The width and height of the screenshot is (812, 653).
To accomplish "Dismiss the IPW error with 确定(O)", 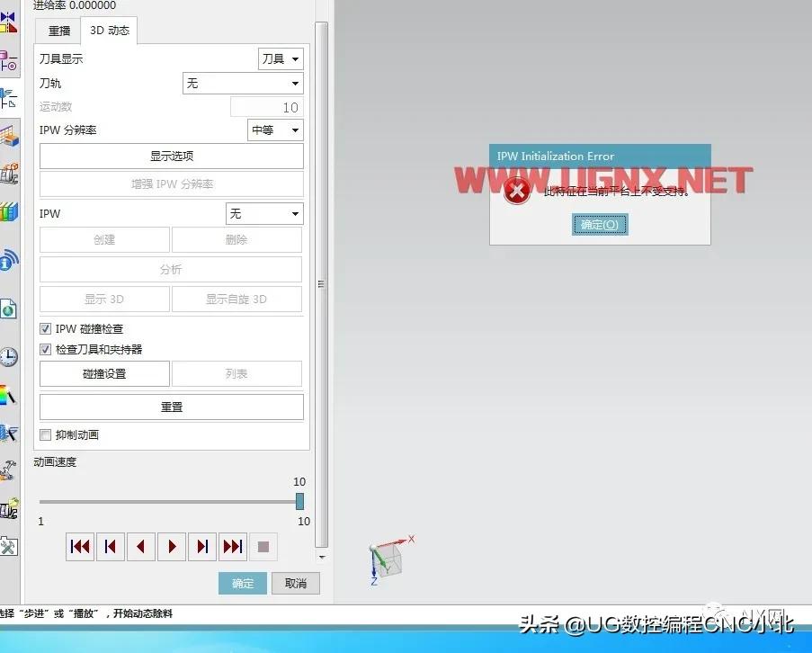I will click(600, 224).
